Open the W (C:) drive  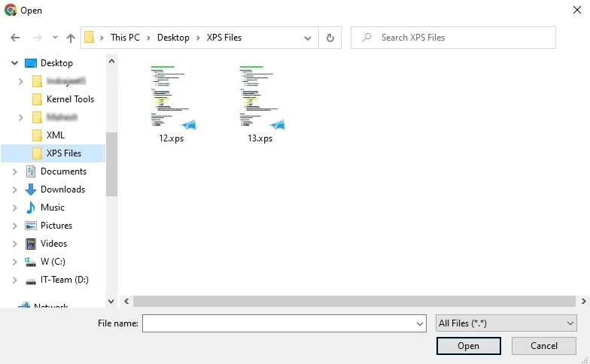point(53,262)
